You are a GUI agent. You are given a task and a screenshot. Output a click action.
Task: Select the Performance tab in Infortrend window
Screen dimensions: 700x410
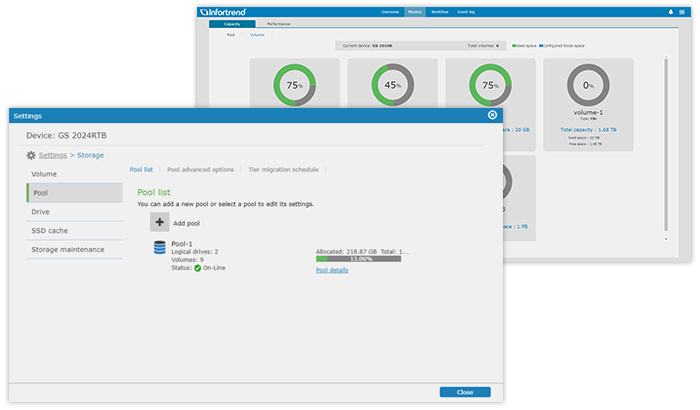[279, 24]
